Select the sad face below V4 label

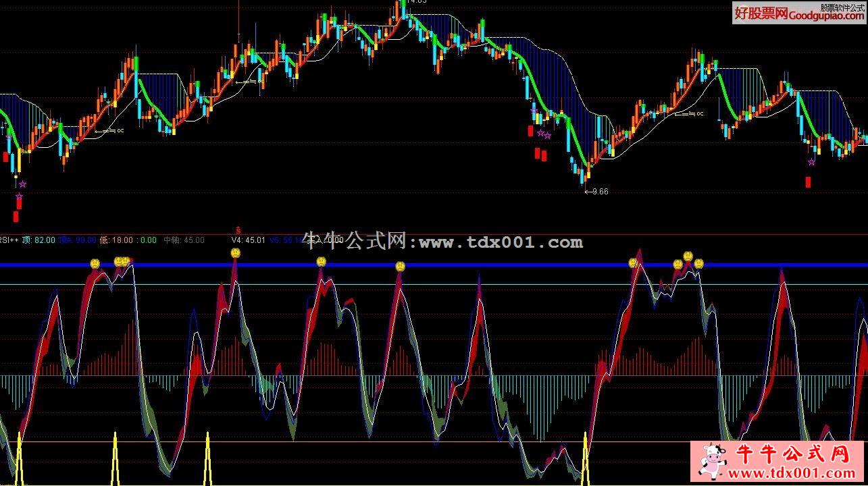click(235, 253)
